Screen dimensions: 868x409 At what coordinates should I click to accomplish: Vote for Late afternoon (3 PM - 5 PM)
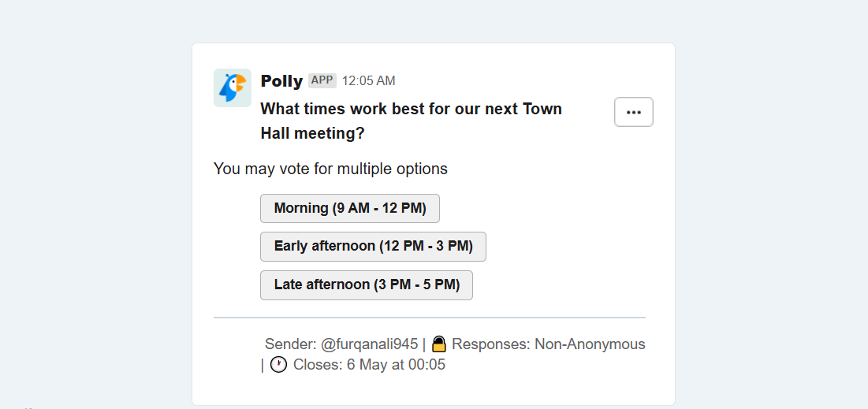[x=367, y=285]
